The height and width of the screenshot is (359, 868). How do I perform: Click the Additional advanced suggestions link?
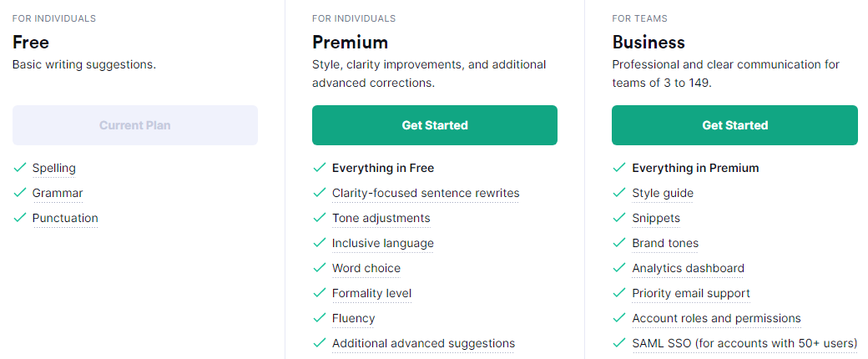[423, 343]
